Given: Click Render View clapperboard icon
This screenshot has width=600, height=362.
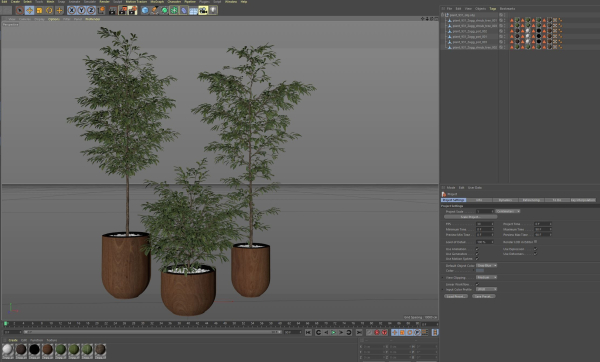Looking at the screenshot, I should [112, 10].
